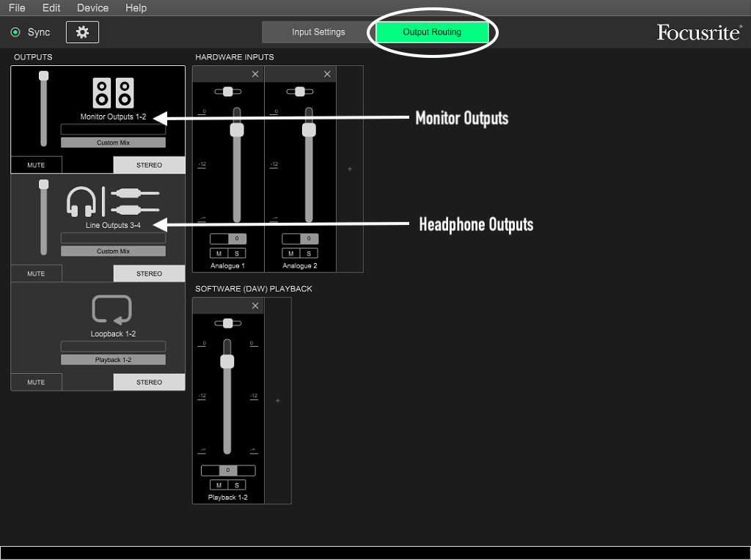
Task: Open the settings gear icon
Action: 82,32
